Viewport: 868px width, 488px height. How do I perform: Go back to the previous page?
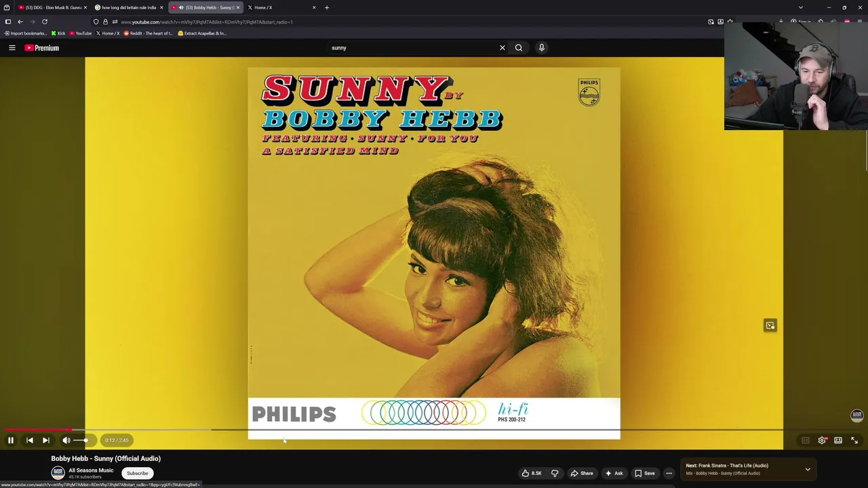(x=20, y=22)
